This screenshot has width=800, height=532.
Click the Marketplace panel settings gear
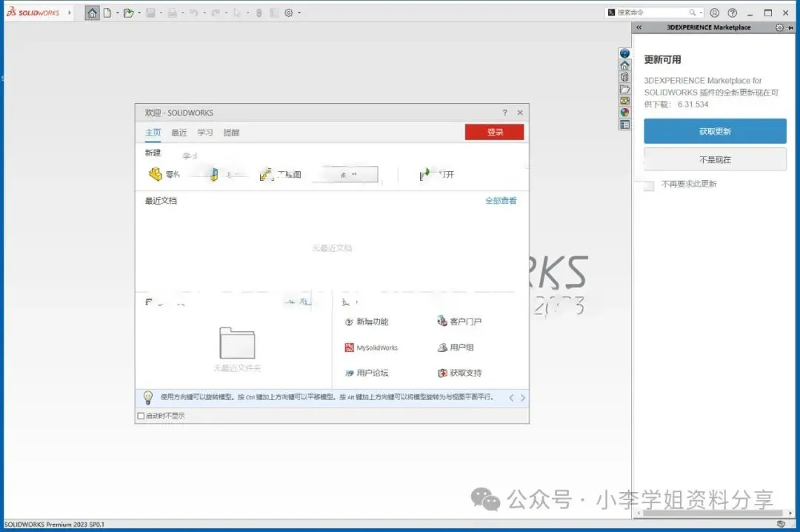tap(779, 27)
